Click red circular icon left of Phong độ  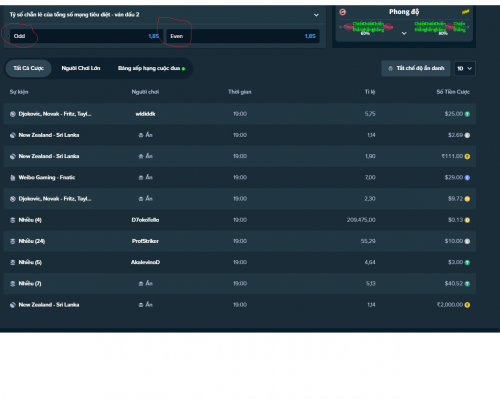coord(343,12)
